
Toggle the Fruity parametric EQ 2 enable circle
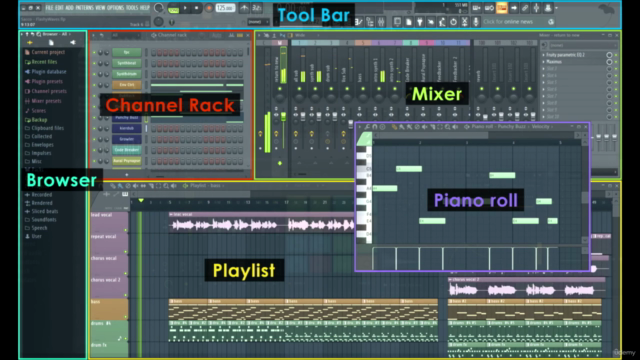[x=609, y=55]
